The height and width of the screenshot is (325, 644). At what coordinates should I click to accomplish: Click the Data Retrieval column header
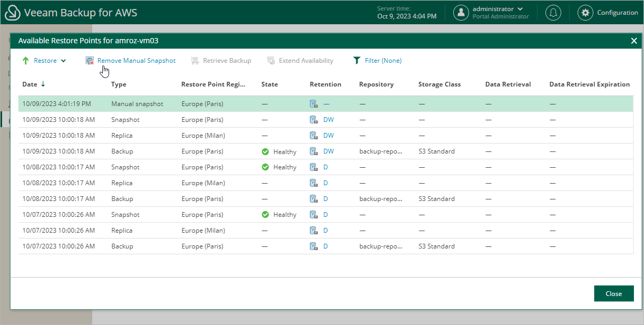508,84
